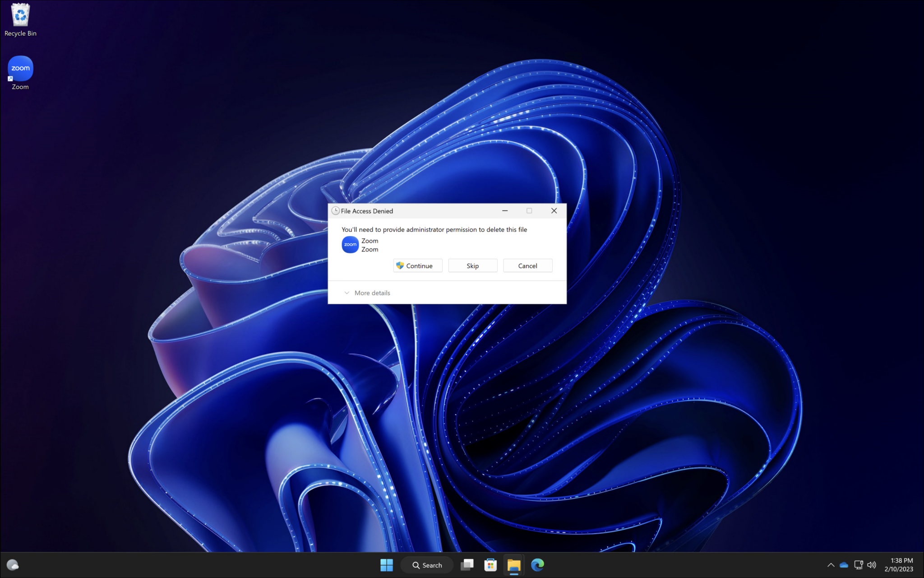This screenshot has height=578, width=924.
Task: Expand More details in the dialog
Action: click(x=367, y=293)
